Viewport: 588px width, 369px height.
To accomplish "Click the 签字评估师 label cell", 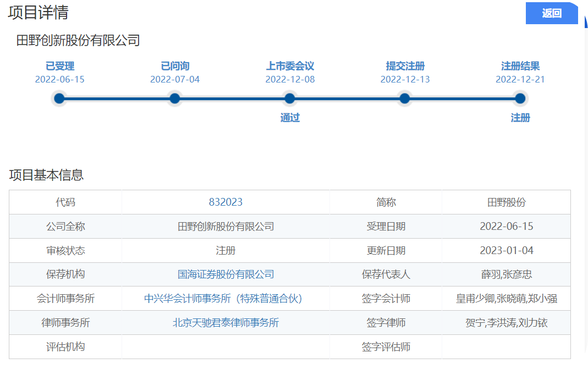I will (386, 346).
